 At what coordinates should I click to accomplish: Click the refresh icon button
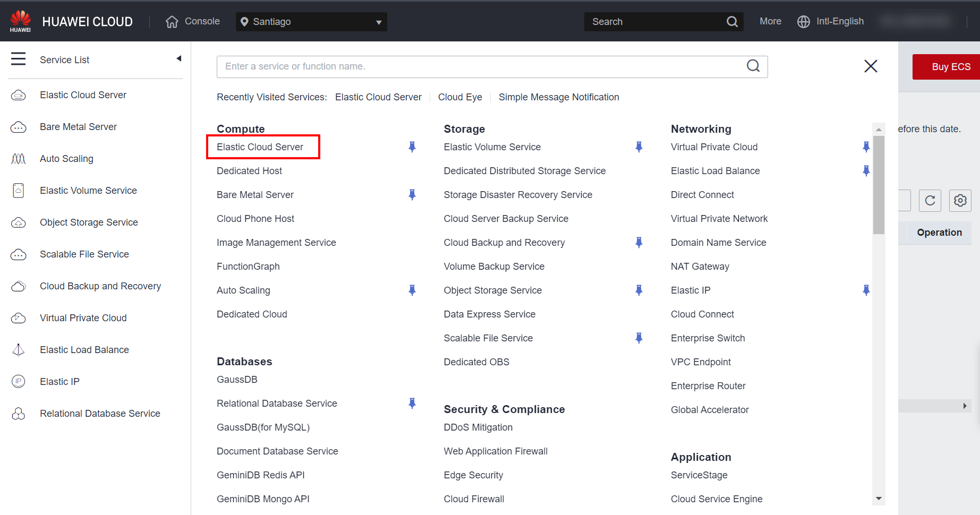coord(930,201)
